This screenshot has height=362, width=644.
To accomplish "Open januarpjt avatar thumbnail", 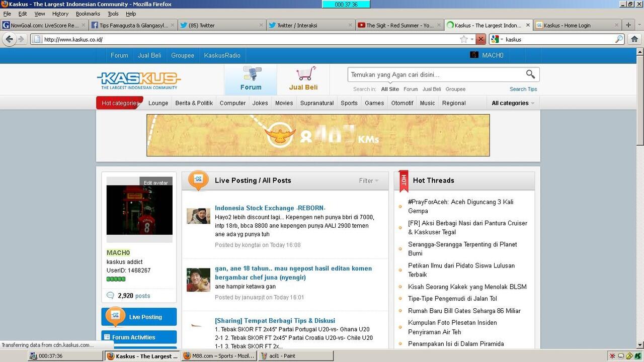I will [198, 280].
